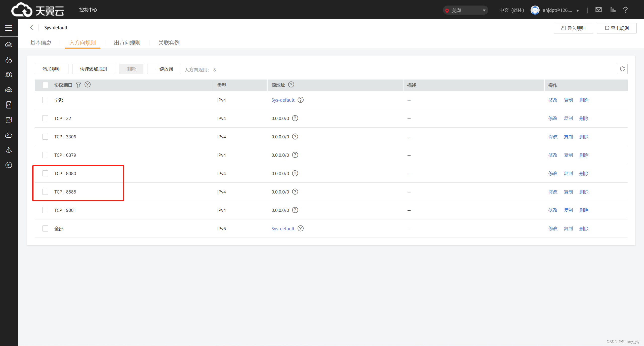Open the 中文 (简体) language selector
Viewport: 644px width, 346px height.
(x=512, y=10)
